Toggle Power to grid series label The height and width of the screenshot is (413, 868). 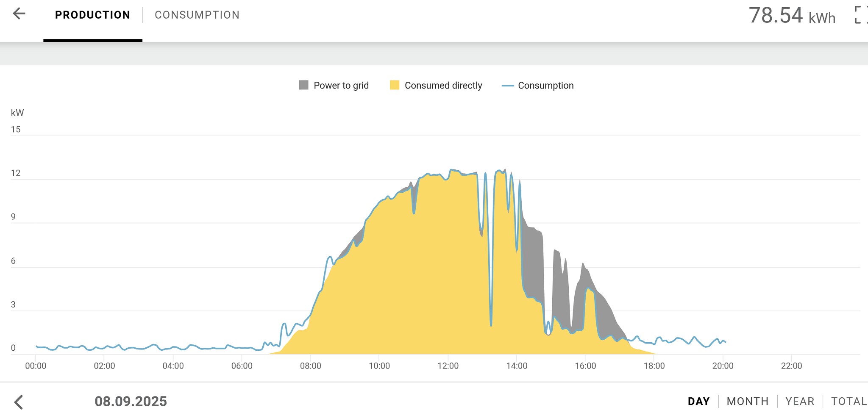341,86
